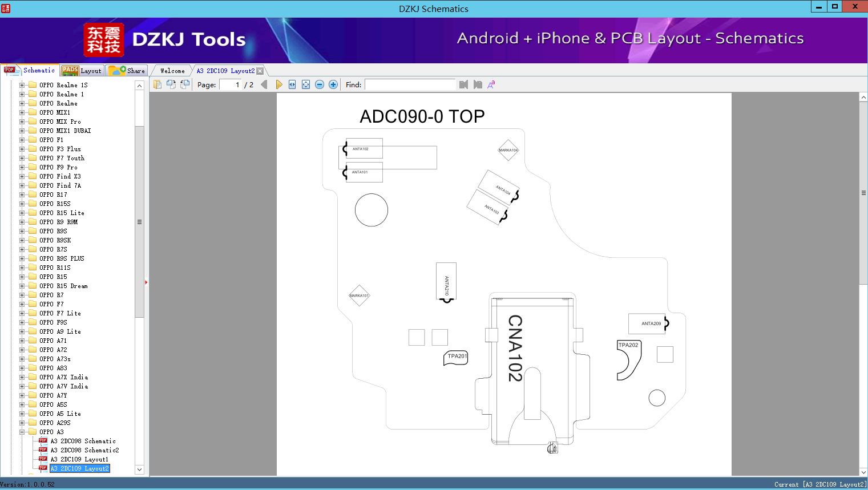Select the OPPO R15 Lite folder

tap(62, 213)
